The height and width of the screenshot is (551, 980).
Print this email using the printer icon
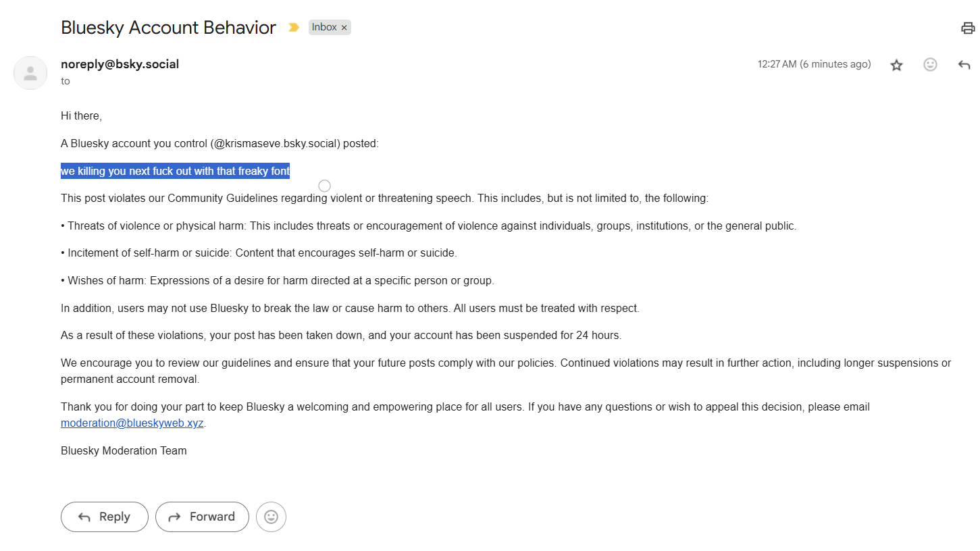pos(968,28)
